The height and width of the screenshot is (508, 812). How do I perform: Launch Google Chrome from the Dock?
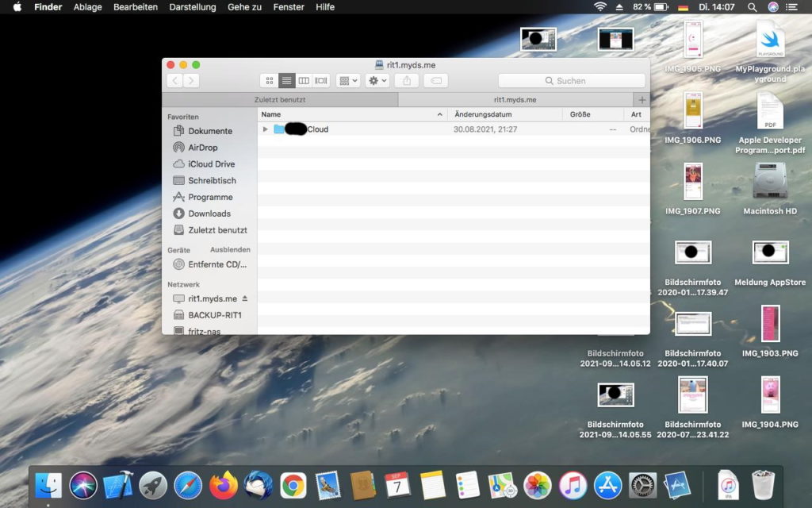[x=293, y=486]
